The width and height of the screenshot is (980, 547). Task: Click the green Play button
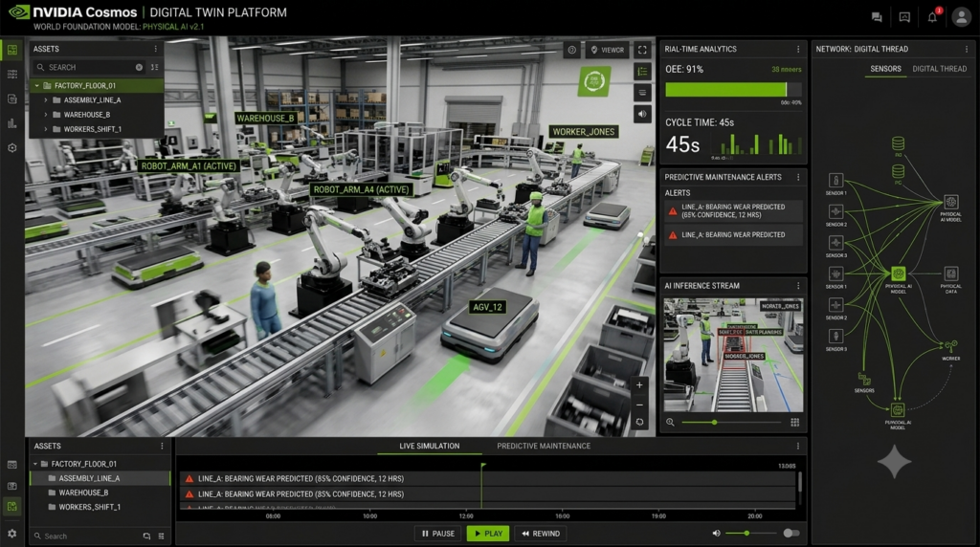(x=487, y=534)
